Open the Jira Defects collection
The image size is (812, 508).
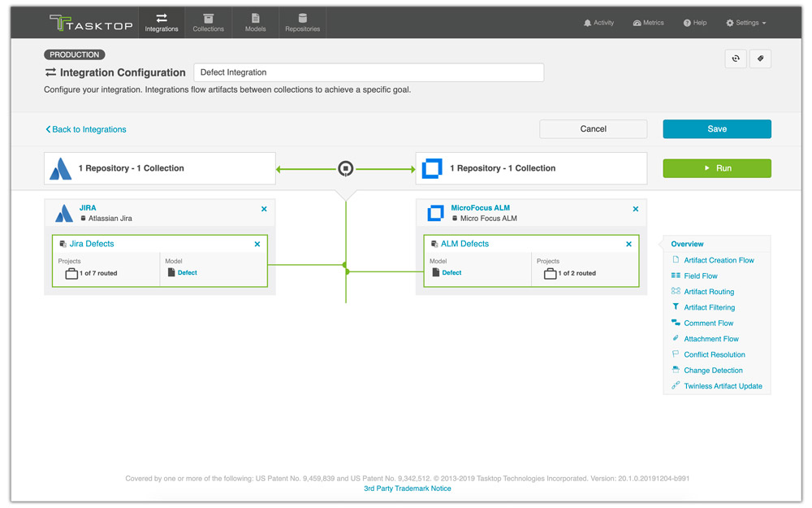[x=92, y=244]
